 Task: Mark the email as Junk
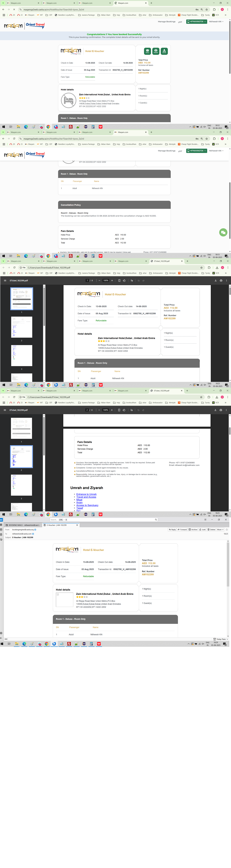[x=202, y=529]
